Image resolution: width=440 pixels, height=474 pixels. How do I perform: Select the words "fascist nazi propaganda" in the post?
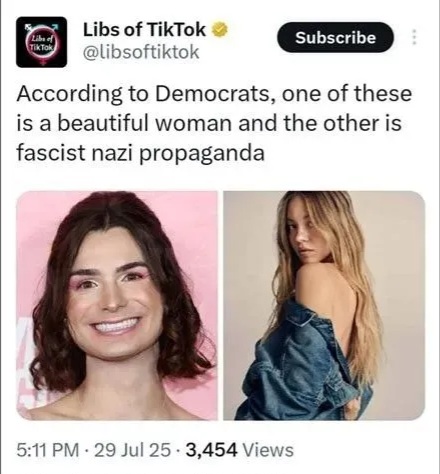(141, 152)
